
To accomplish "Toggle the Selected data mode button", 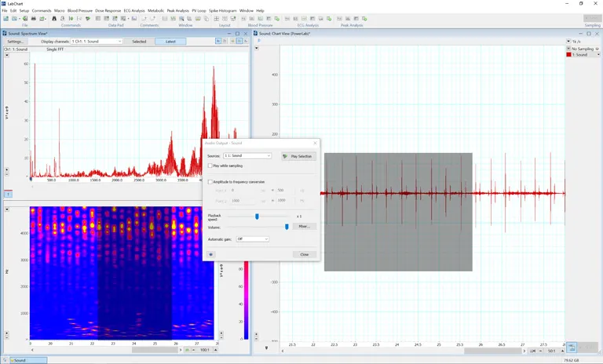I will point(139,41).
